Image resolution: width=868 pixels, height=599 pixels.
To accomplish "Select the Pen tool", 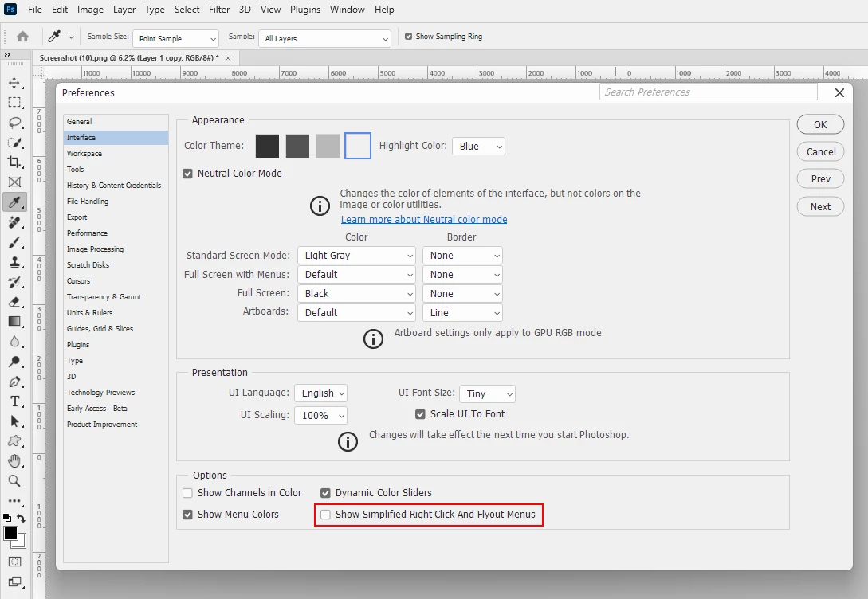I will [x=14, y=382].
